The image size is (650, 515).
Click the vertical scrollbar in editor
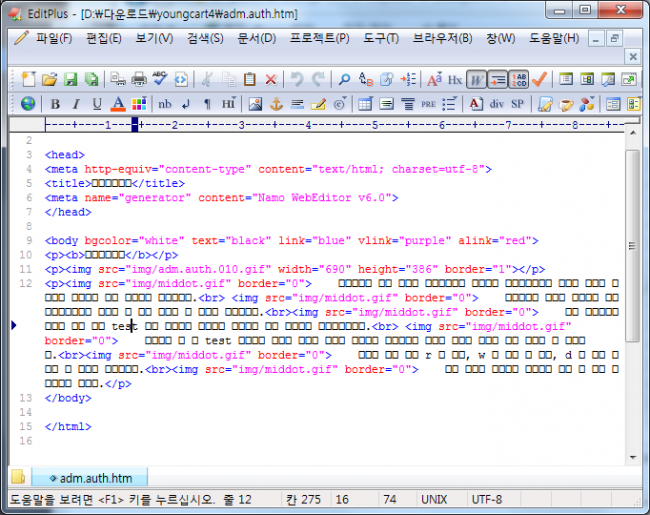click(631, 300)
